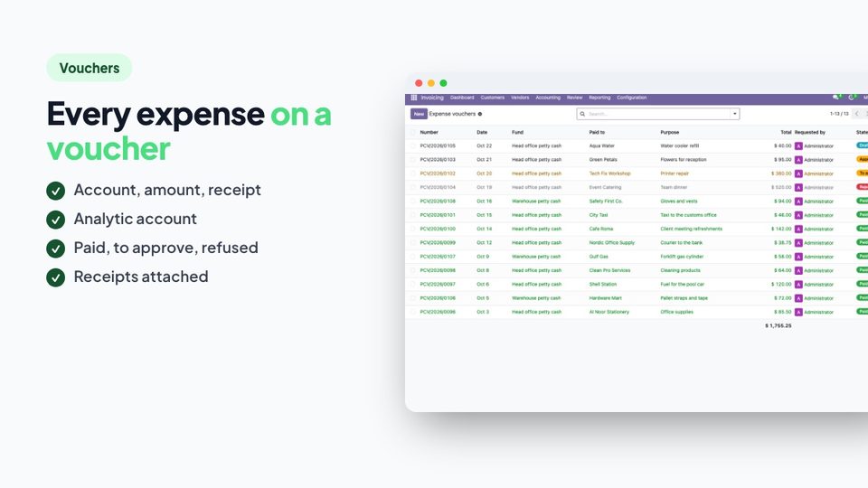Click the 'Clean Pro Services' cell
Viewport: 868px width, 488px height.
tap(610, 270)
